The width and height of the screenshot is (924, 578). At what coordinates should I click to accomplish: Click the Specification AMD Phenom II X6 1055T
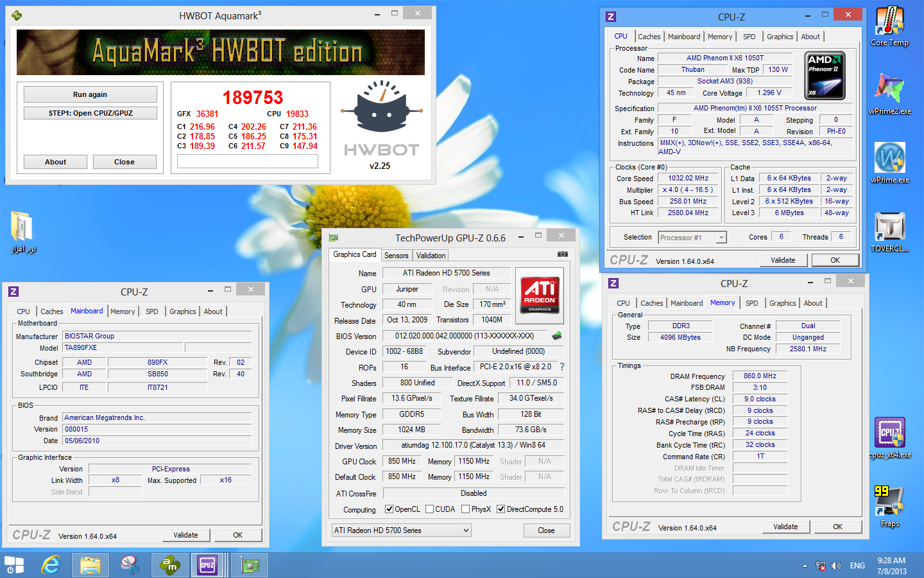(755, 109)
